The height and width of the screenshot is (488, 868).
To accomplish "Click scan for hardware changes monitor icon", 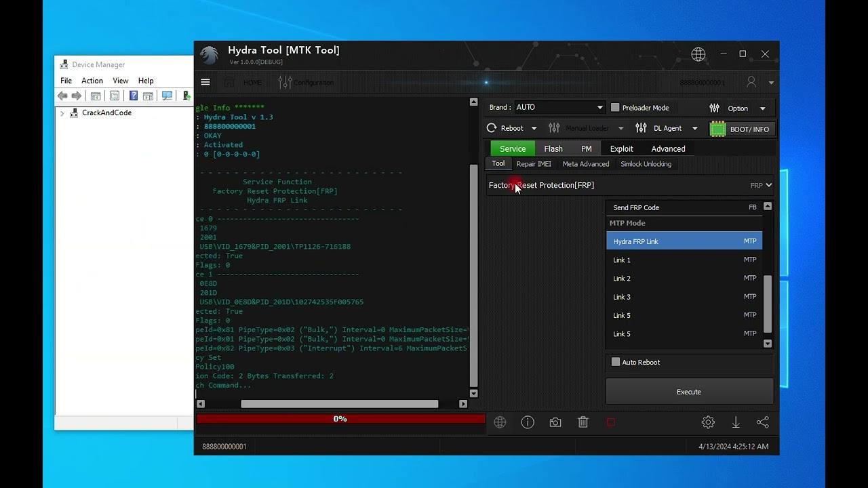I will pyautogui.click(x=167, y=96).
